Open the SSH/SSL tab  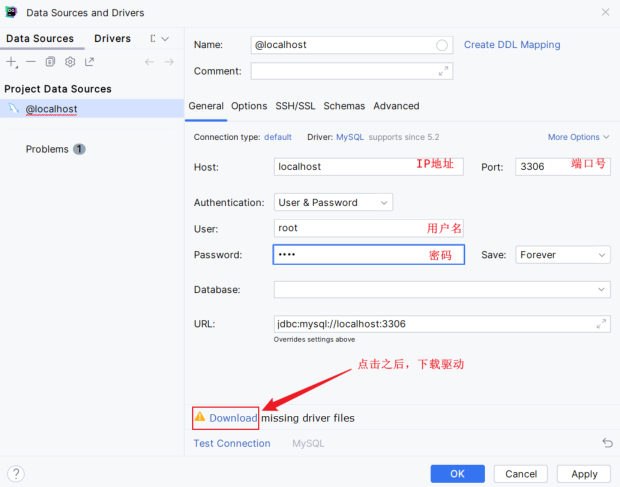295,106
